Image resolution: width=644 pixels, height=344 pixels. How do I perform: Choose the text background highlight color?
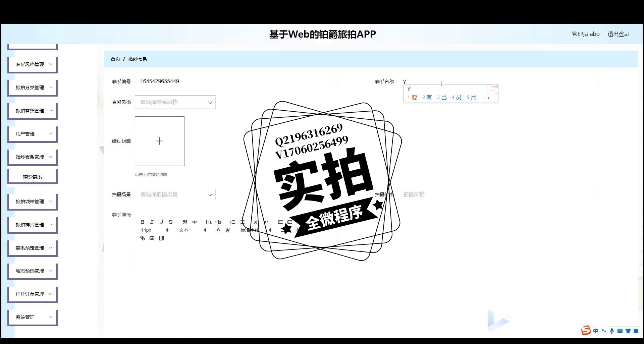click(x=228, y=230)
